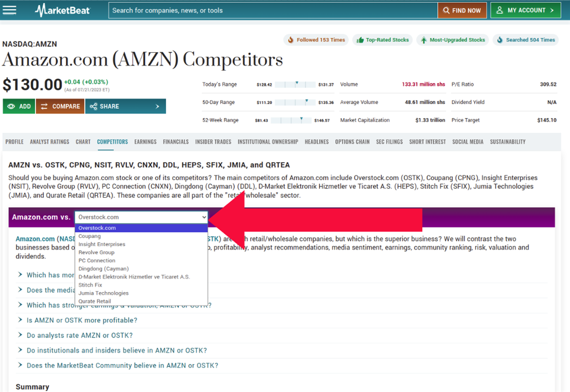
Task: Click the Find Now search button
Action: tap(462, 10)
